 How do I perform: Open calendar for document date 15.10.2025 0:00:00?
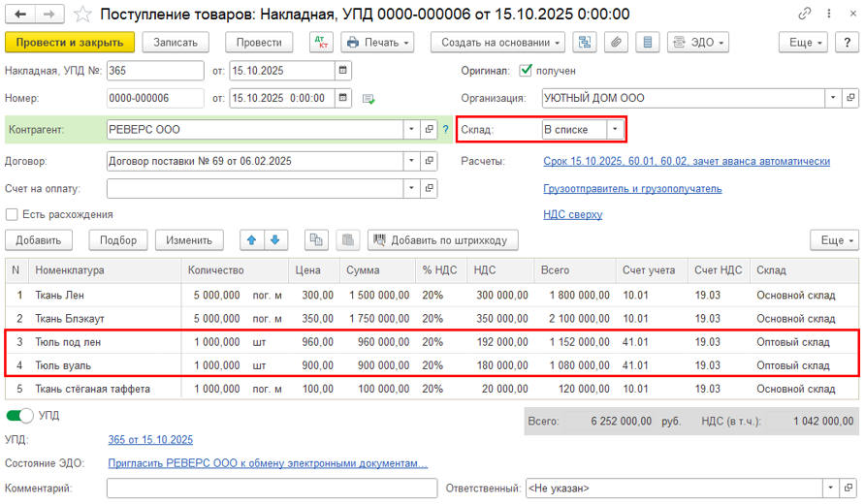[343, 98]
